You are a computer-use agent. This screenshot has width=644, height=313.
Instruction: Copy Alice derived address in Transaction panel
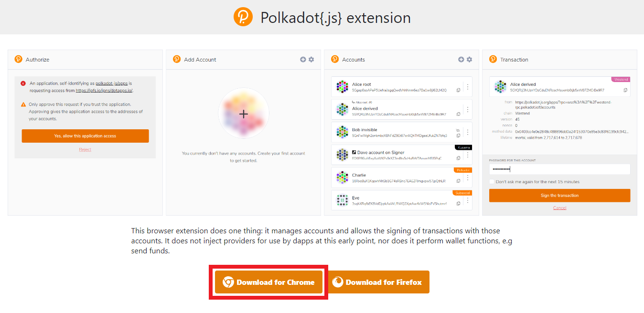click(x=625, y=90)
